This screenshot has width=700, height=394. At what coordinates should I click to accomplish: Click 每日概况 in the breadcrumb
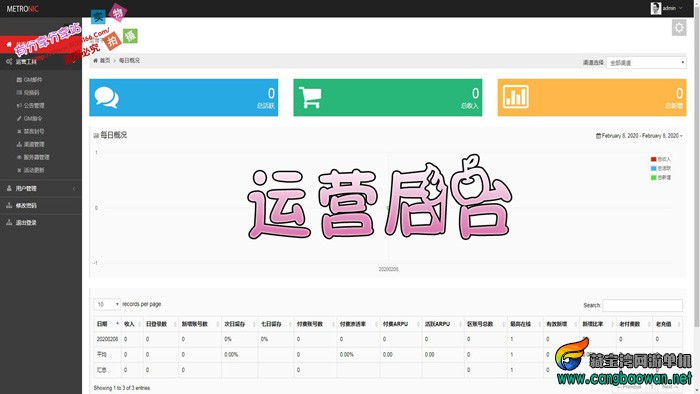[129, 60]
